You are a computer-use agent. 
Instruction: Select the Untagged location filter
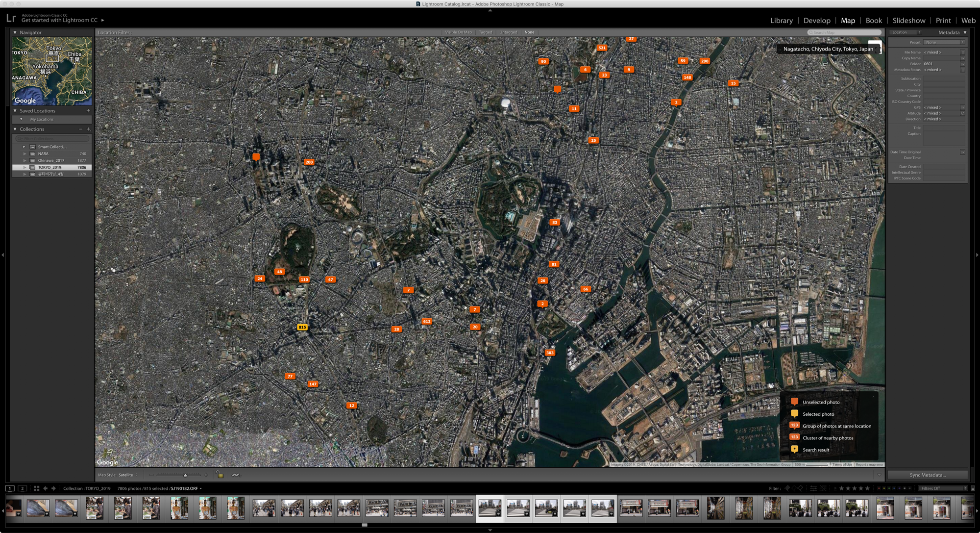point(508,32)
